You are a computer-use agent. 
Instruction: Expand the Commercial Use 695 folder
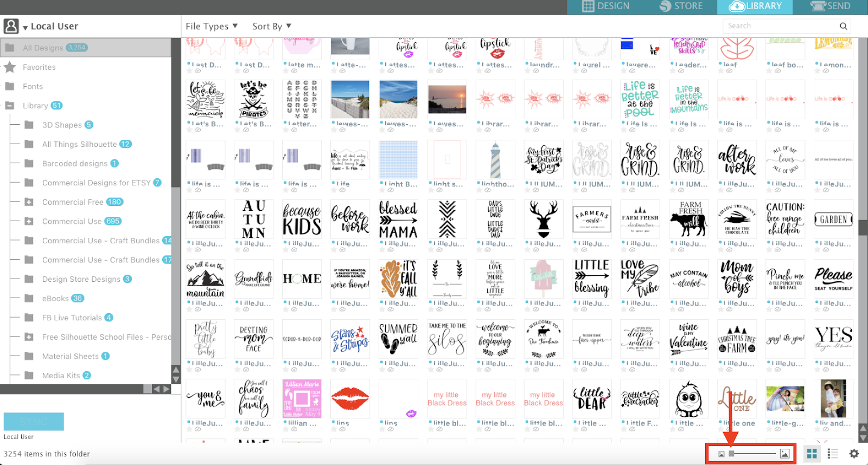click(x=29, y=221)
